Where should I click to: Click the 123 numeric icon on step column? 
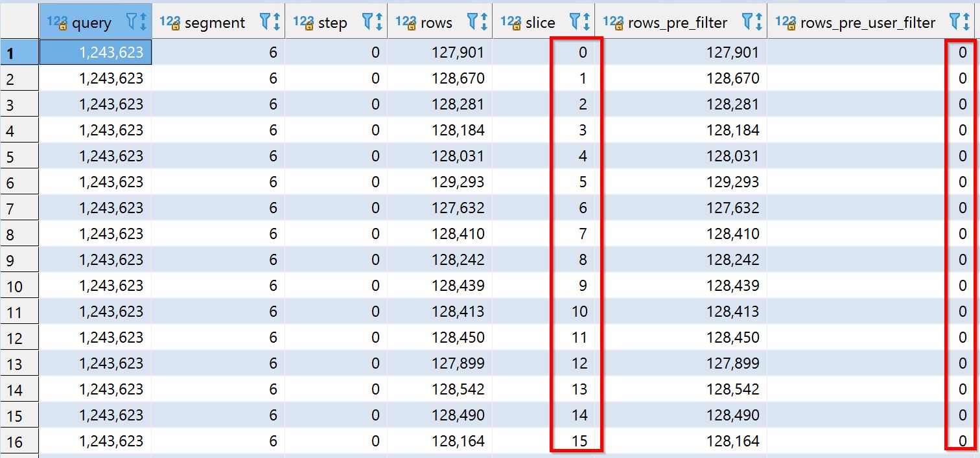[x=302, y=21]
